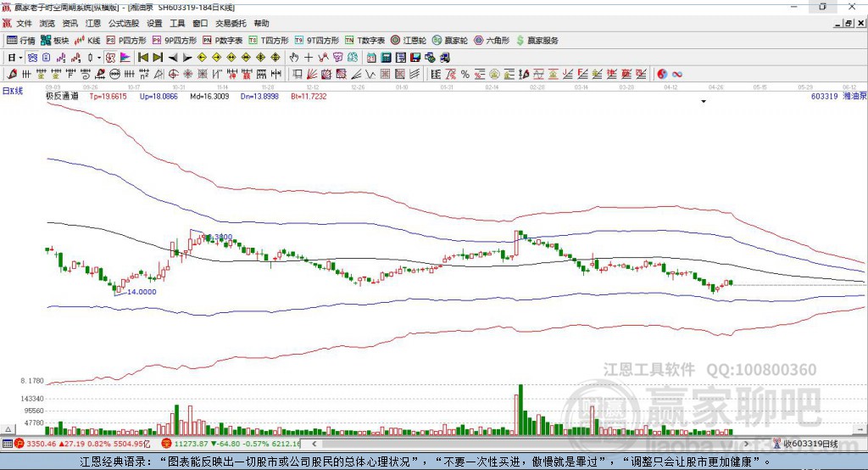Open the 板块 sector view
Image resolution: width=868 pixels, height=470 pixels.
tap(54, 41)
